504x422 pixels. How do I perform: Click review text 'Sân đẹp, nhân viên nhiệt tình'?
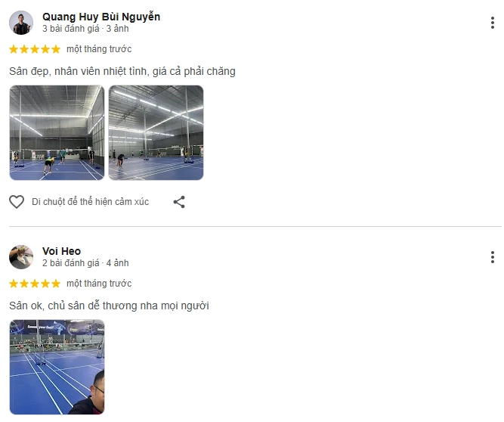click(79, 71)
